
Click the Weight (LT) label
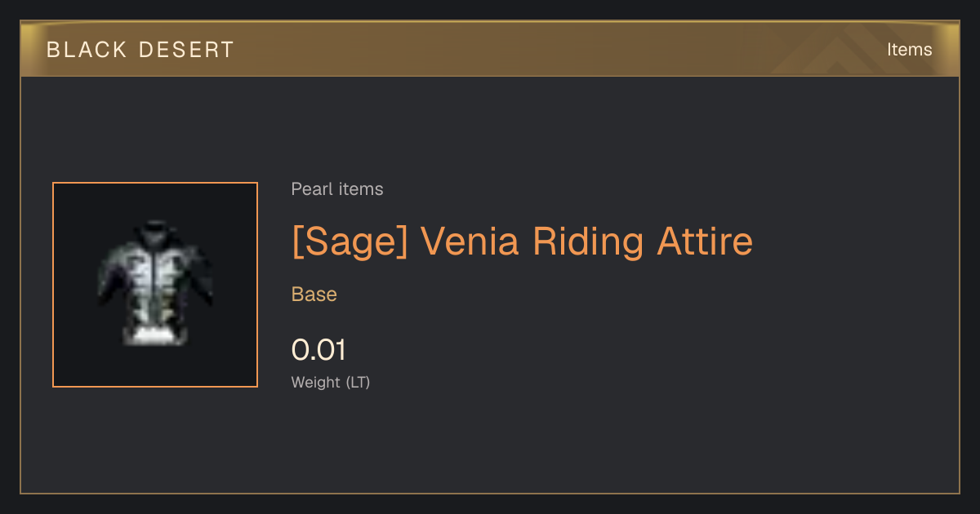(331, 382)
